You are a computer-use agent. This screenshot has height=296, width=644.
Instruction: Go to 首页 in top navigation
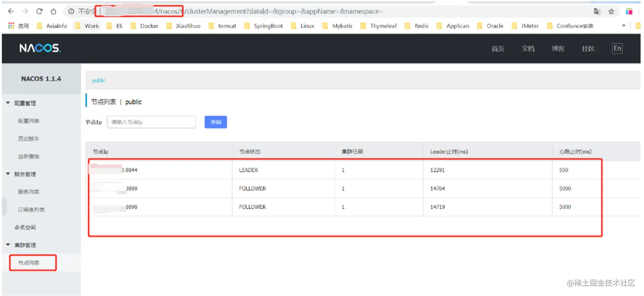click(498, 49)
